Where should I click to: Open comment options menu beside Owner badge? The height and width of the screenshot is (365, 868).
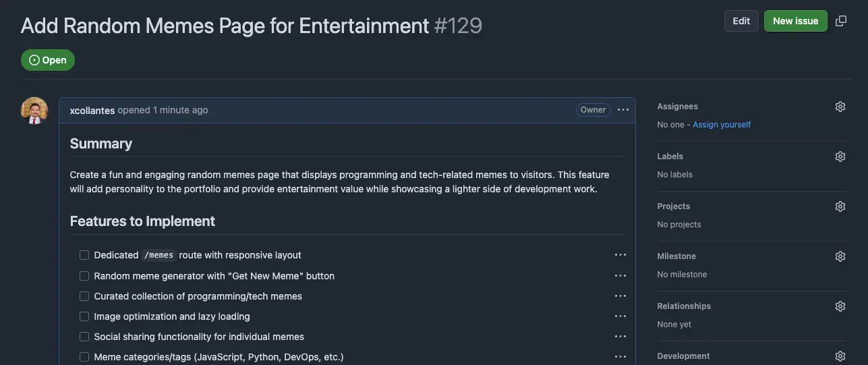pyautogui.click(x=623, y=110)
